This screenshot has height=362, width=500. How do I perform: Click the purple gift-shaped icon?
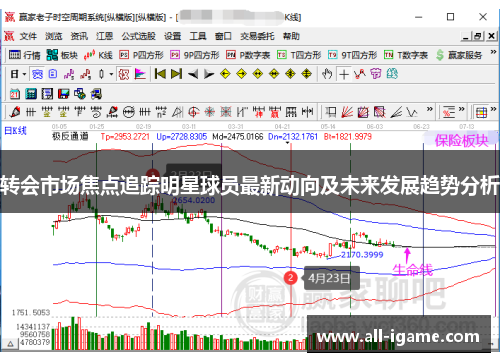coord(376,74)
